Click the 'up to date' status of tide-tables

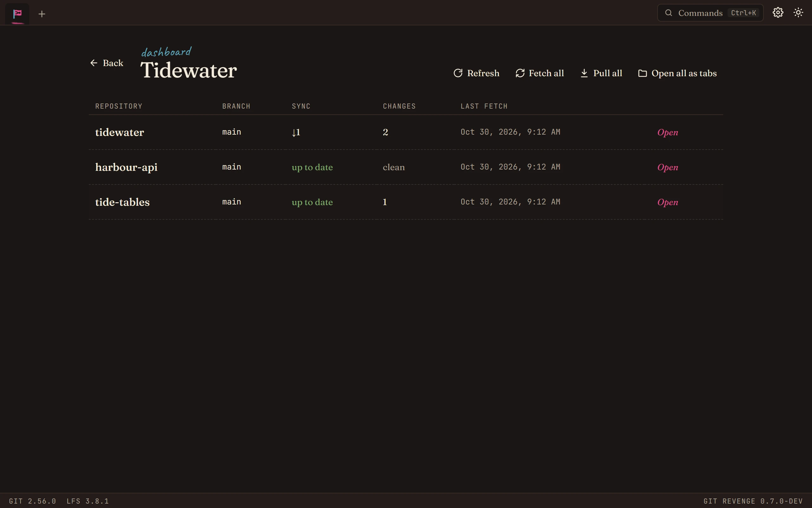(x=312, y=202)
